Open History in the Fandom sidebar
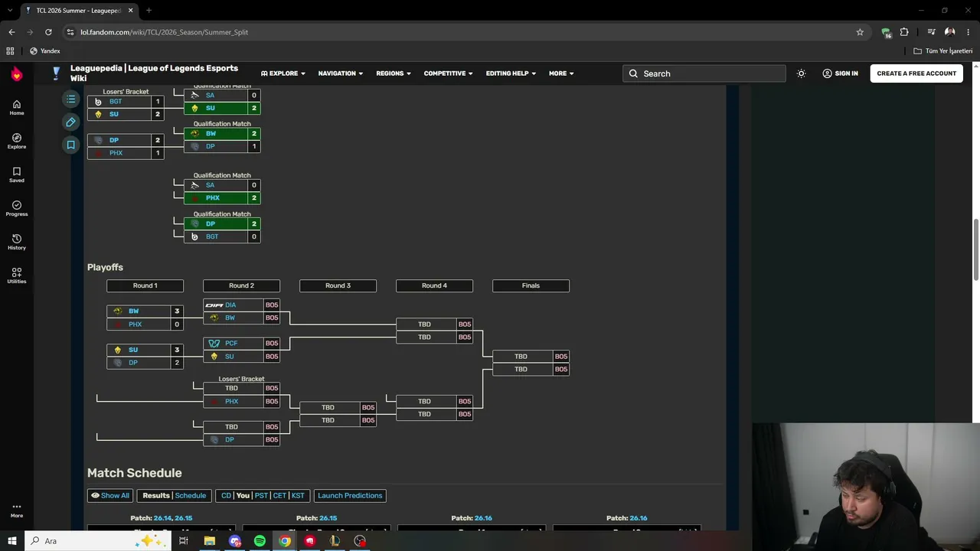Image resolution: width=980 pixels, height=551 pixels. [x=17, y=242]
